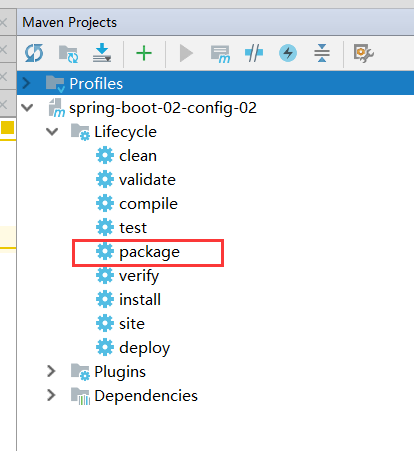Open Execute Maven Goal icon
This screenshot has height=451, width=414.
tap(220, 54)
